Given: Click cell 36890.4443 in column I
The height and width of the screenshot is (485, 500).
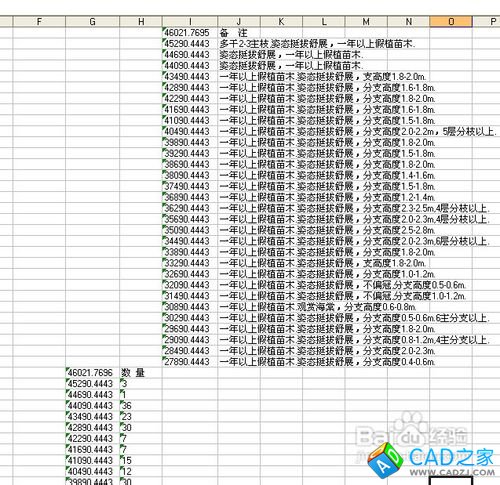Looking at the screenshot, I should point(190,197).
